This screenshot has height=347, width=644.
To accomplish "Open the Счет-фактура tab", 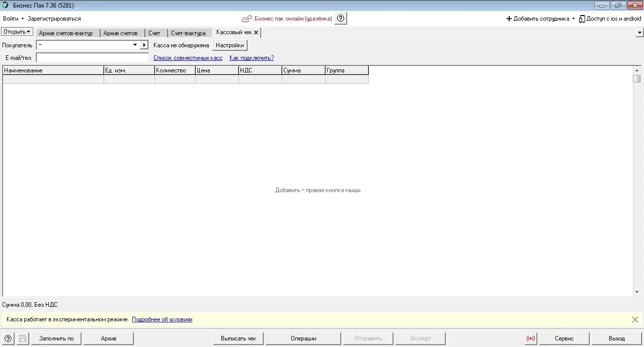I will pos(188,33).
